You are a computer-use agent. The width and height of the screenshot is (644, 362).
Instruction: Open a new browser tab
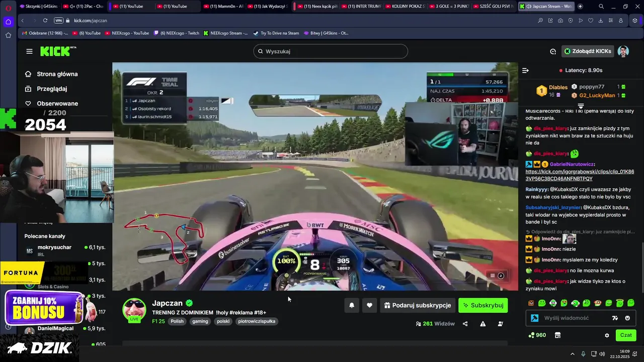click(x=580, y=7)
